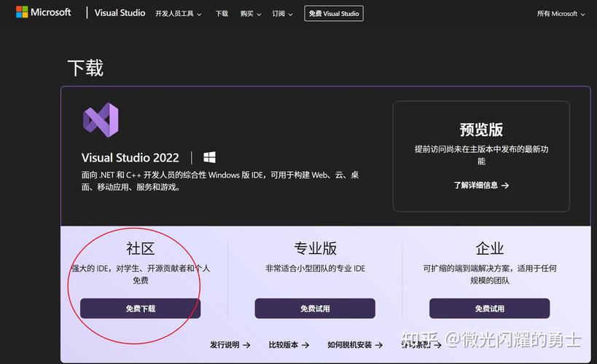Screen dimensions: 597x364
Task: Click the arrow icon beside 如何脱机安装
Action: [379, 345]
